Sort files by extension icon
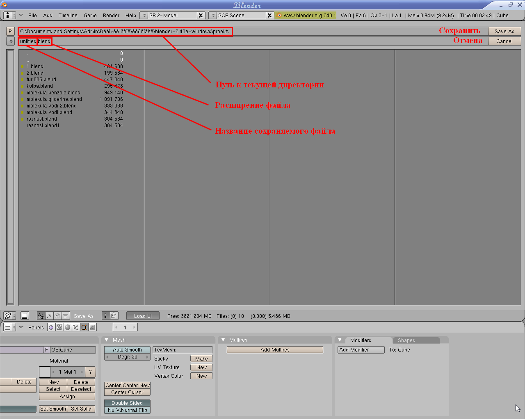 tap(49, 316)
